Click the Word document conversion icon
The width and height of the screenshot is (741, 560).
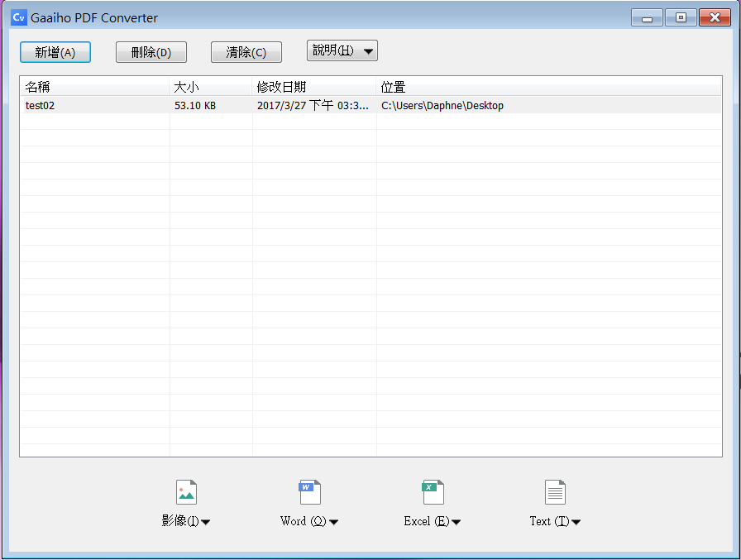(x=309, y=492)
